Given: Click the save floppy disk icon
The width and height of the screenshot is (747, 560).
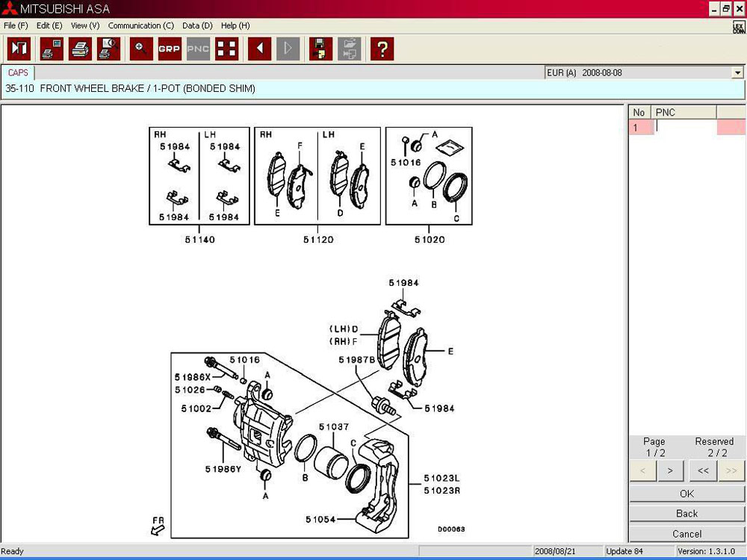Looking at the screenshot, I should [320, 49].
